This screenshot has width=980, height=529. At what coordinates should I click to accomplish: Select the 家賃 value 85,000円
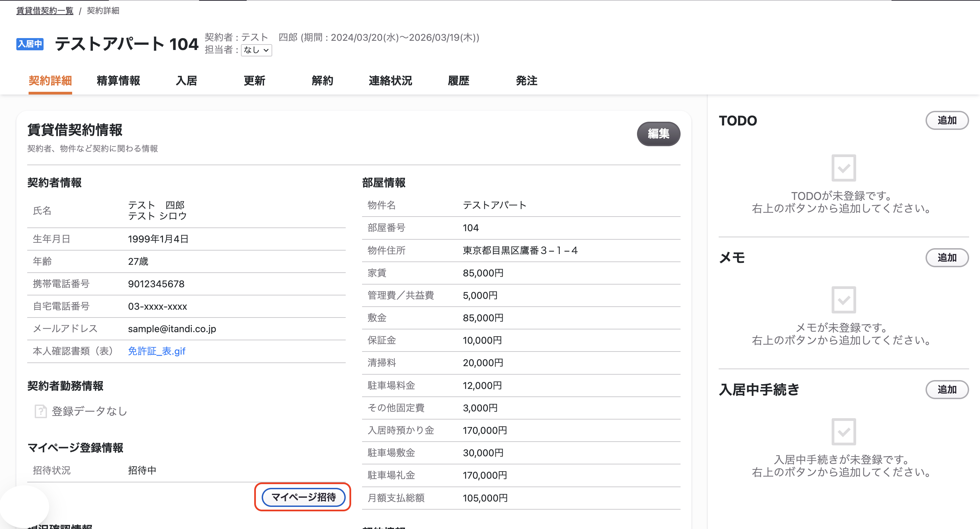tap(483, 273)
